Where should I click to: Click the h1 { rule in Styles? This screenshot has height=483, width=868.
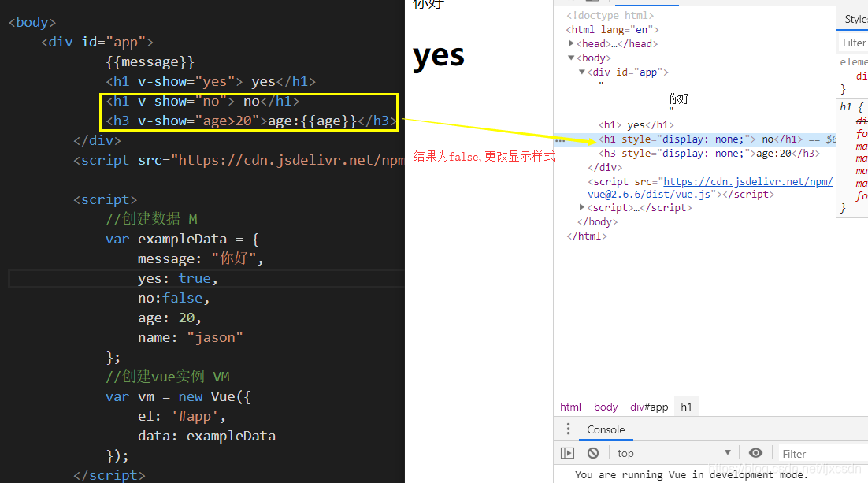[852, 106]
